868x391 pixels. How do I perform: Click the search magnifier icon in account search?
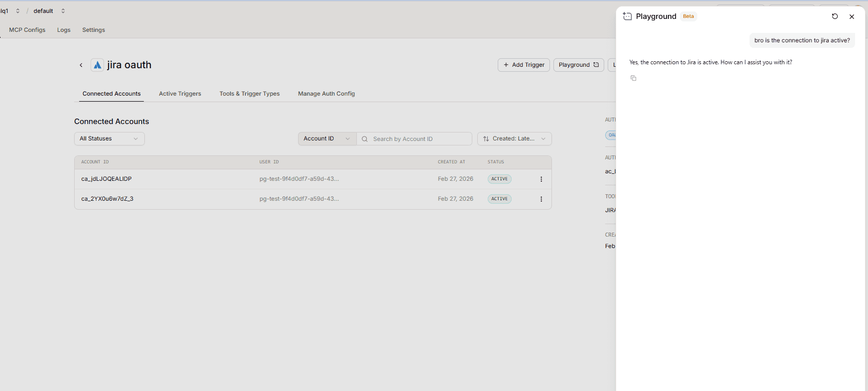point(365,139)
